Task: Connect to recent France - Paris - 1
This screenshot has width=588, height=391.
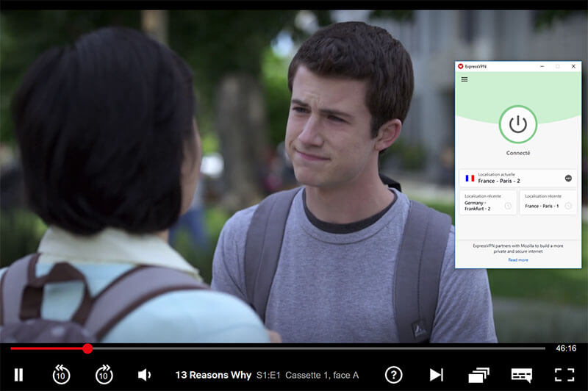Action: tap(548, 202)
